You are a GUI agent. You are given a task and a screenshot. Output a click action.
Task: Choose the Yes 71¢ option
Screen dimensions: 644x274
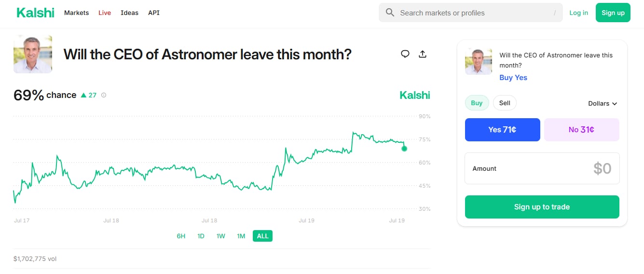[x=502, y=130]
